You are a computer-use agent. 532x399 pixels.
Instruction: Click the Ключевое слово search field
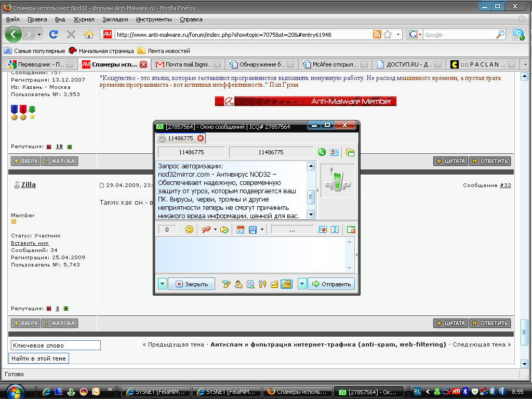click(56, 345)
